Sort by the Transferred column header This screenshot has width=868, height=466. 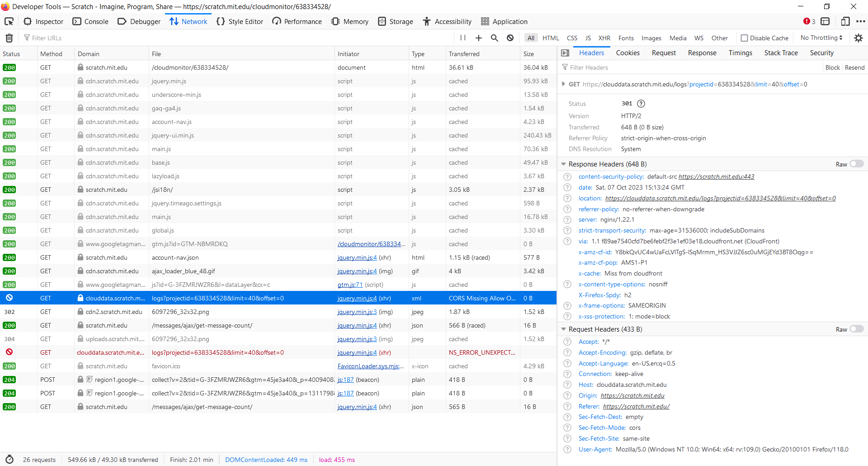[483, 54]
